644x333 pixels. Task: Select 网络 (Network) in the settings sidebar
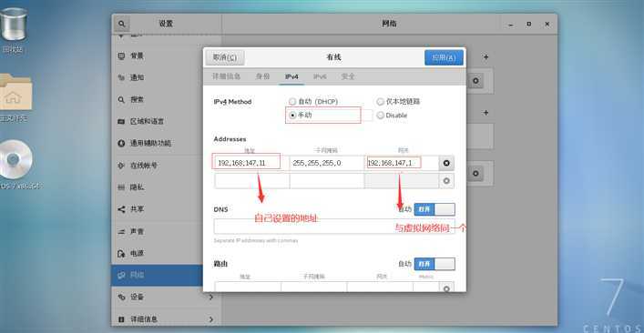coord(157,275)
